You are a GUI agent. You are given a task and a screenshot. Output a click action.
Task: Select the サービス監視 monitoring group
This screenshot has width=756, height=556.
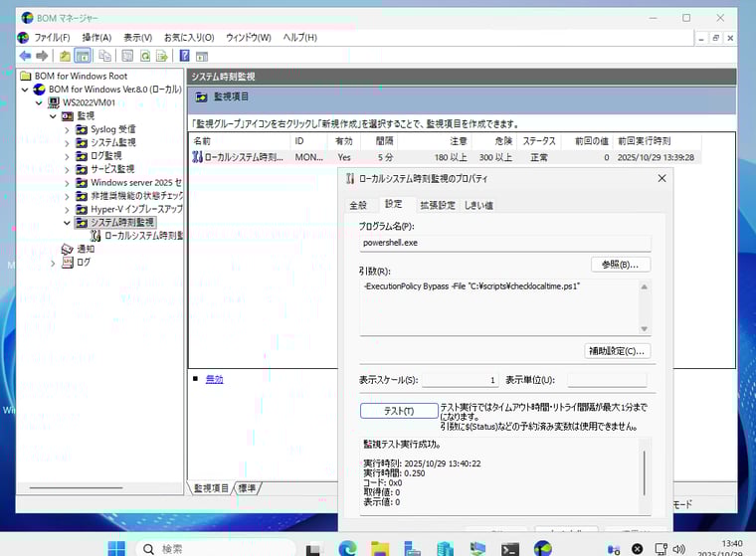point(112,169)
